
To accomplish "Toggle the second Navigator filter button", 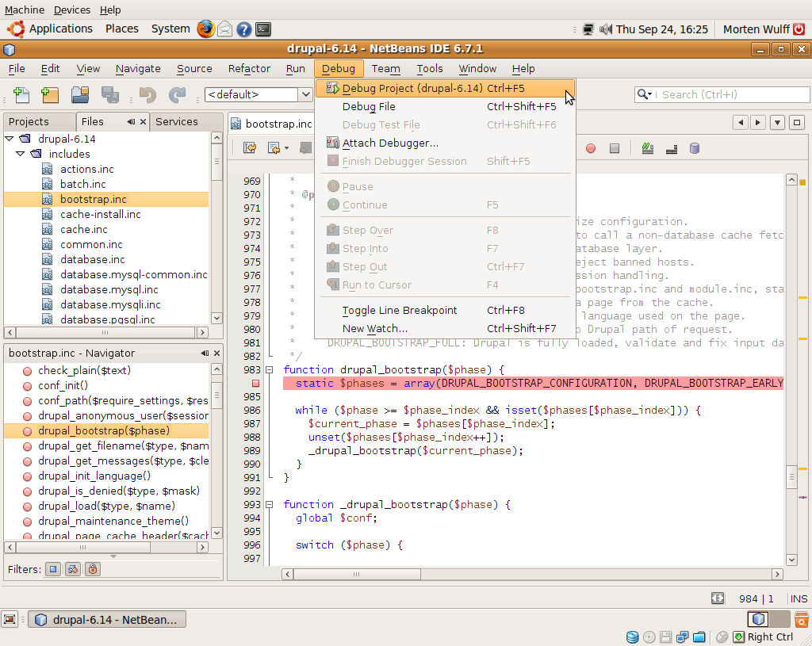I will tap(72, 569).
